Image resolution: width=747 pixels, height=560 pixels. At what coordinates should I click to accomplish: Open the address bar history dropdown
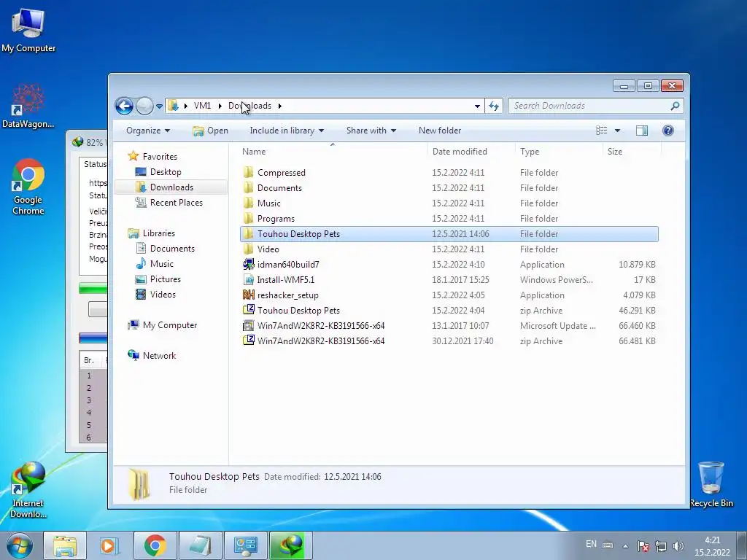click(477, 106)
